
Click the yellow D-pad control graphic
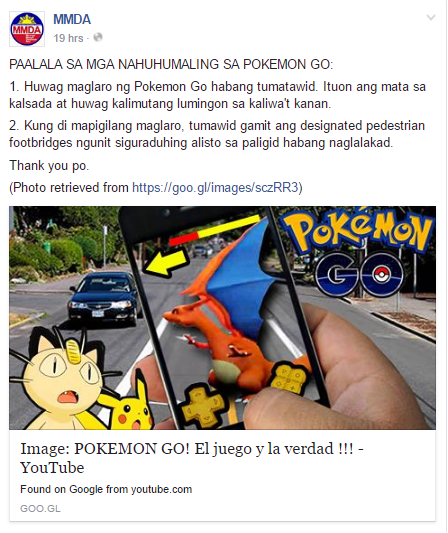tap(200, 405)
